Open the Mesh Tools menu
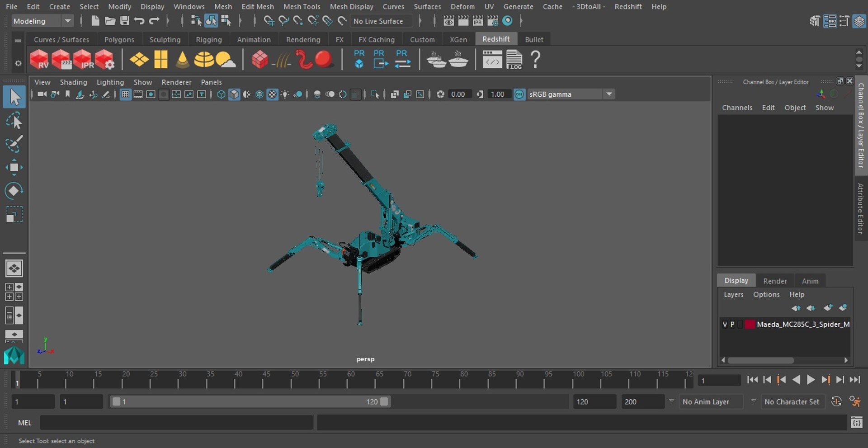This screenshot has height=448, width=868. tap(302, 6)
